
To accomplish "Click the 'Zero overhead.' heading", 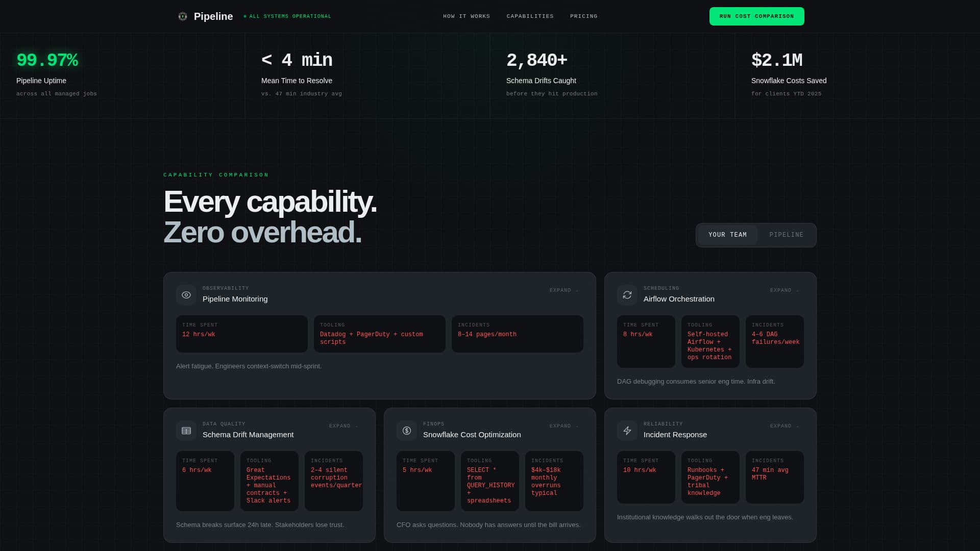I will coord(262,233).
